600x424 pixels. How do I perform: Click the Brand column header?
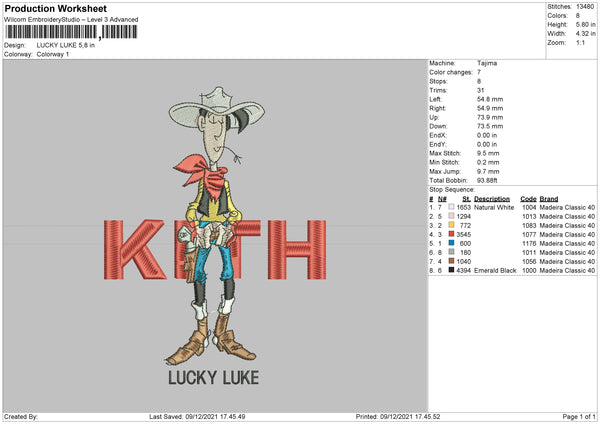[549, 199]
